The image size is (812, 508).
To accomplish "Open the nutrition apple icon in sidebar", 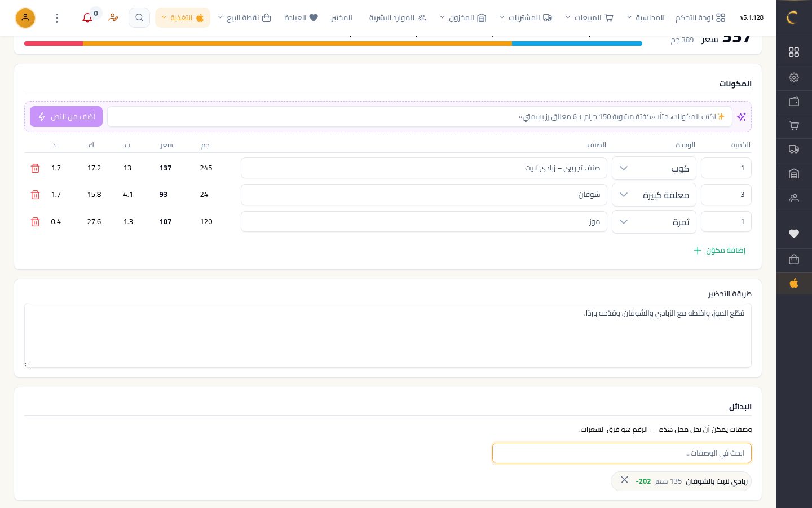I will tap(794, 283).
